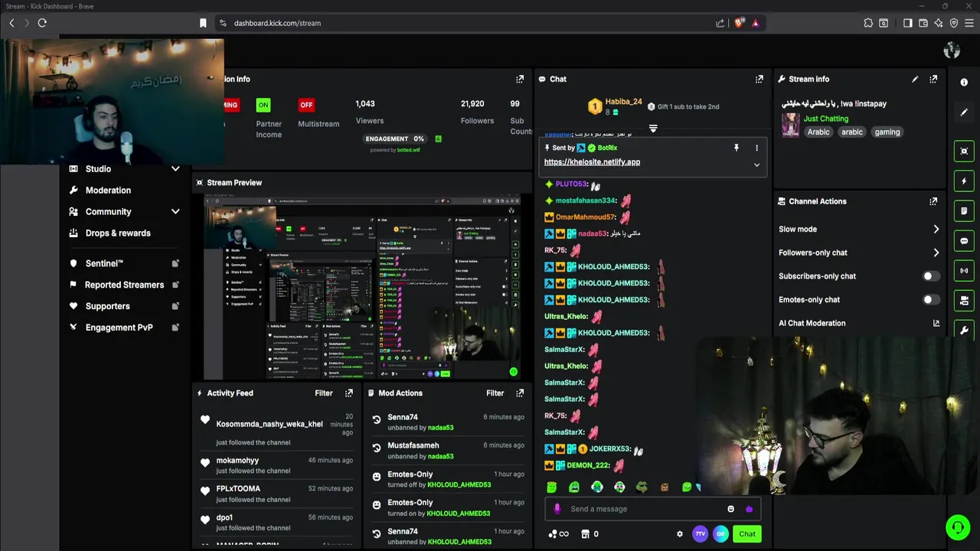Open the Mod Actions Filter
Viewport: 980px width, 551px height.
(495, 393)
